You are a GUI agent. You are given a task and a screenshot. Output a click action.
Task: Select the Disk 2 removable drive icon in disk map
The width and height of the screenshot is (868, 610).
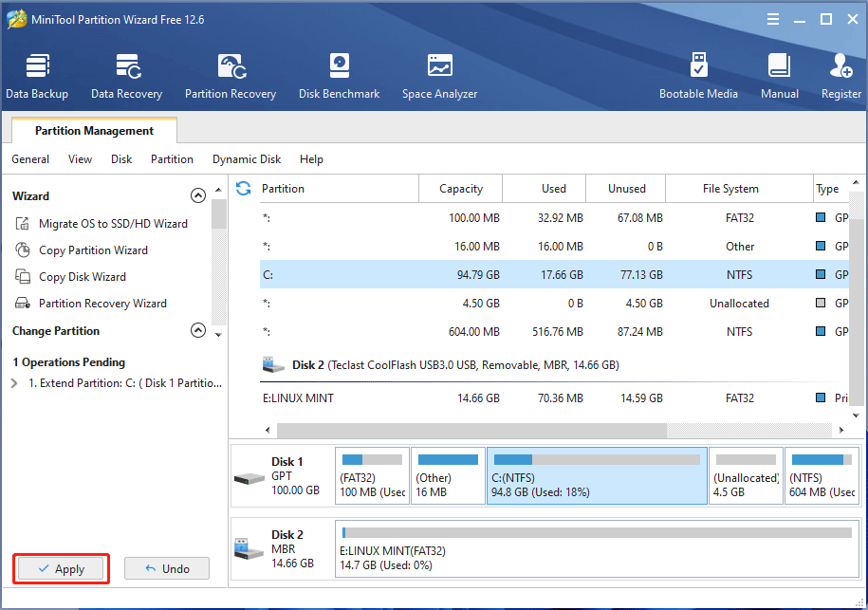[249, 548]
